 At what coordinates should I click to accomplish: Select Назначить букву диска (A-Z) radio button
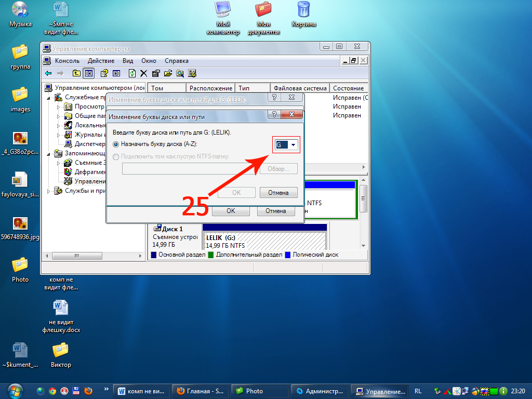pos(116,144)
